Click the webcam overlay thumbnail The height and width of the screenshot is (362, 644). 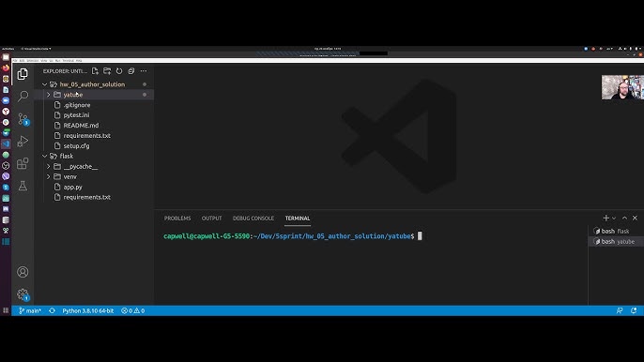pyautogui.click(x=622, y=87)
